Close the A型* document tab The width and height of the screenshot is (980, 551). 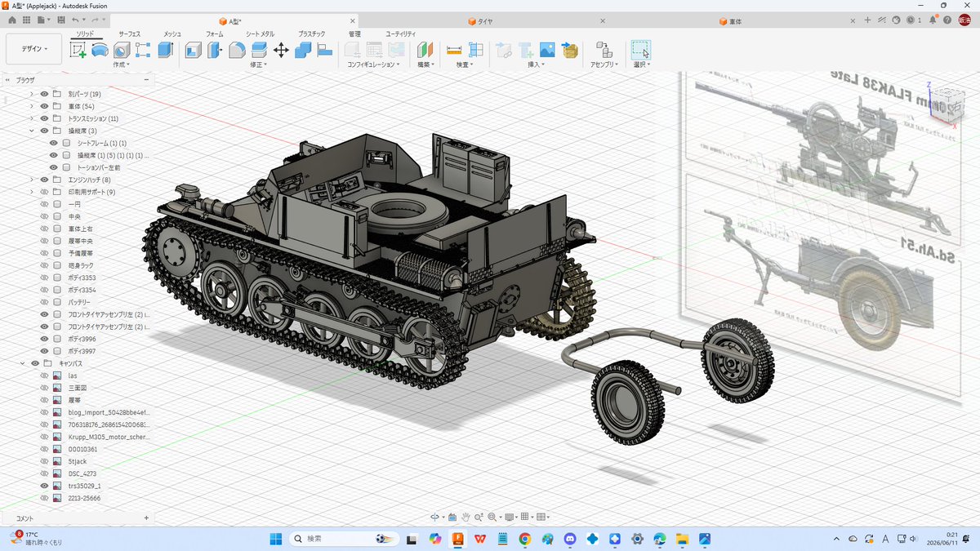353,21
